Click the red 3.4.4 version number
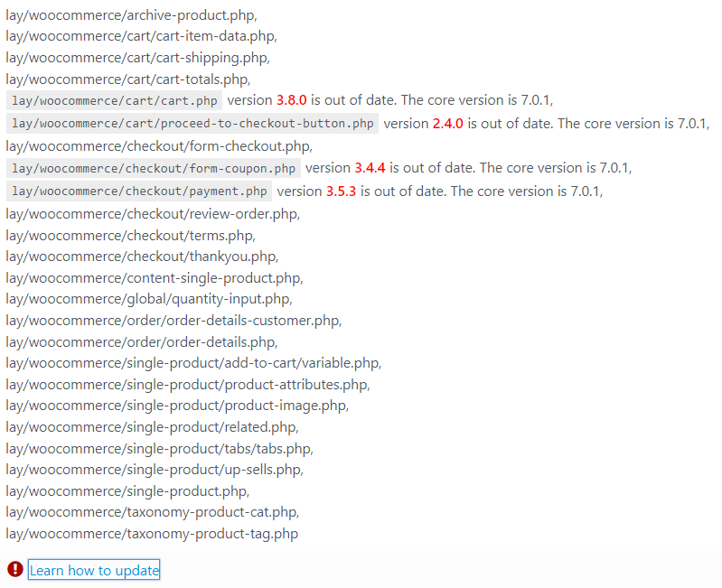Image resolution: width=722 pixels, height=588 pixels. 370,168
